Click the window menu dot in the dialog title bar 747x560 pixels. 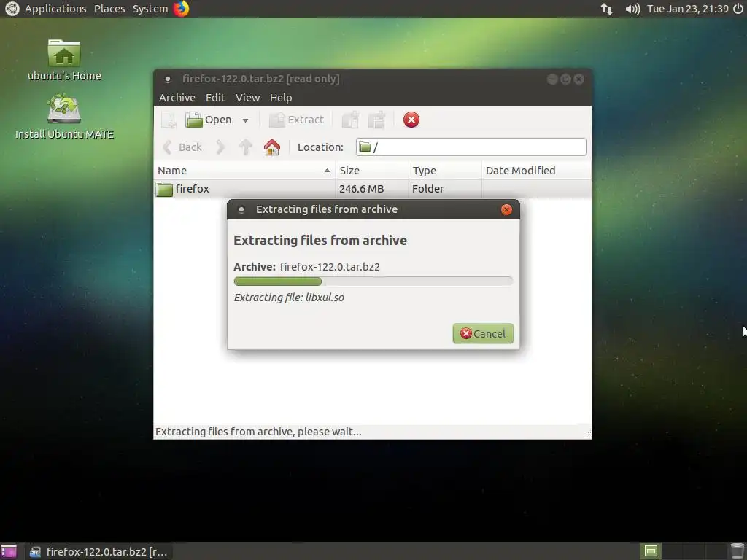pyautogui.click(x=241, y=209)
